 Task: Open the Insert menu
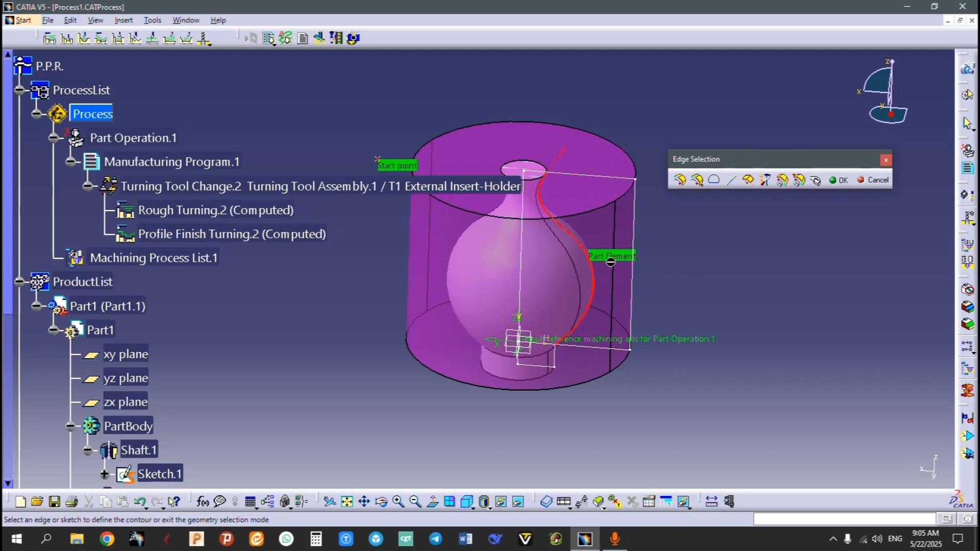[x=123, y=20]
